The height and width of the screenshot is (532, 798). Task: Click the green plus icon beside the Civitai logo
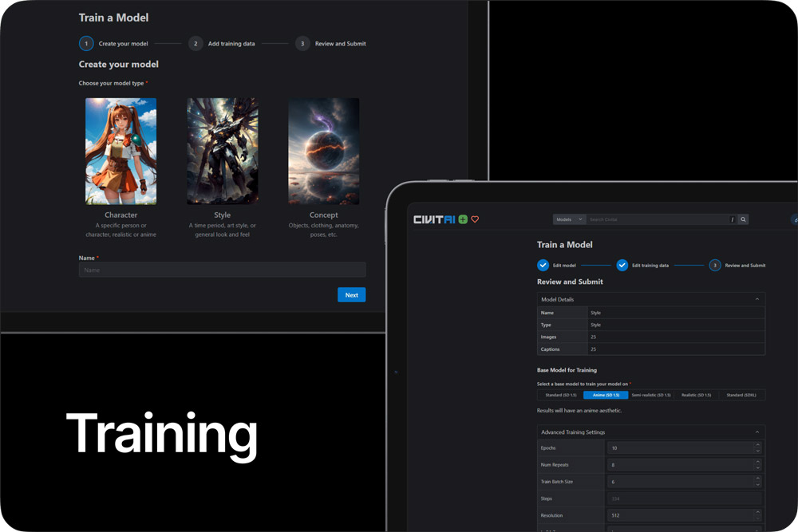(x=463, y=219)
